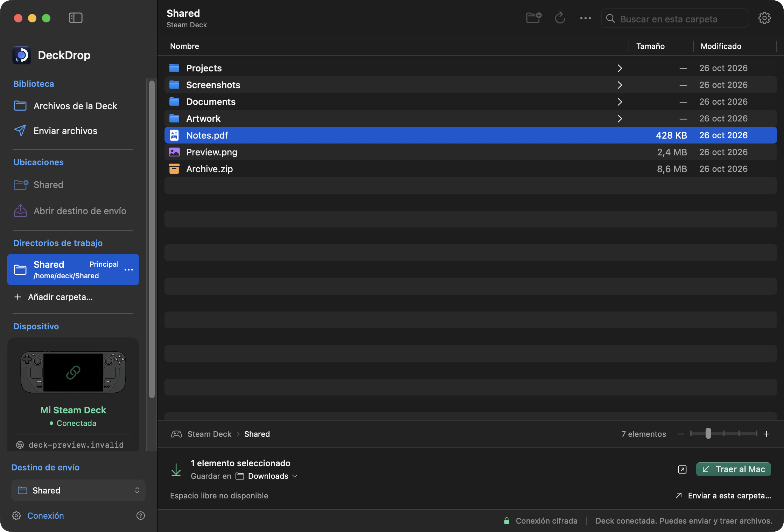This screenshot has width=784, height=532.
Task: Click Notes.pdf document icon
Action: 174,135
